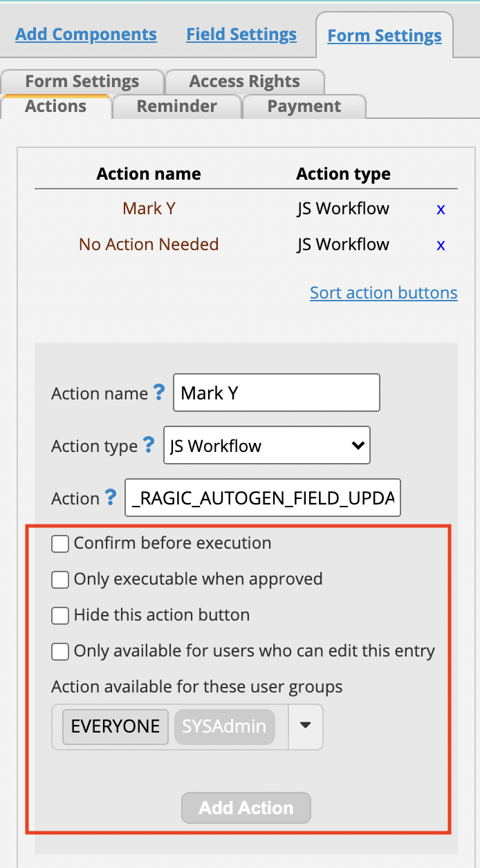Screen dimensions: 480x868
Task: Switch to the Access Rights tab
Action: tap(245, 82)
